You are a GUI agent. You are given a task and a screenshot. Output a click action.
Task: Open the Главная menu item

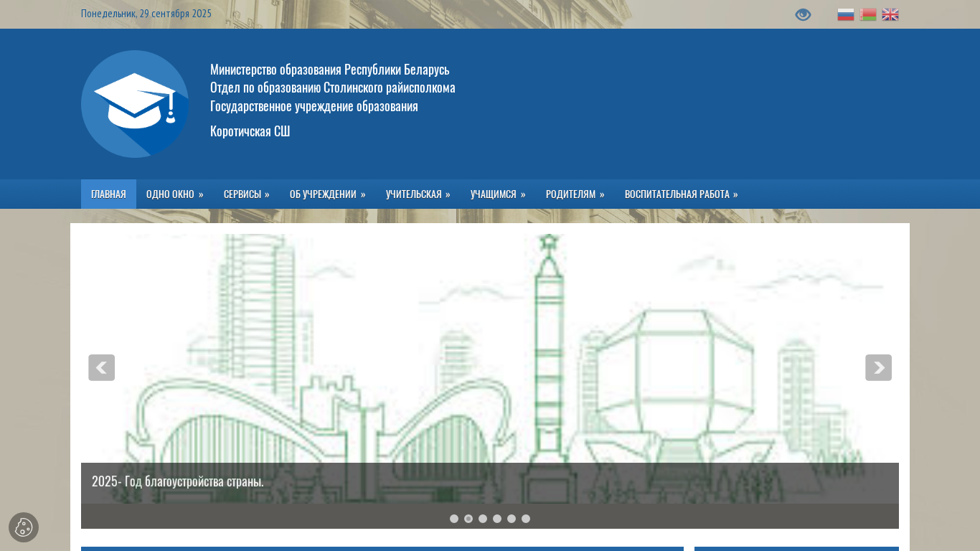click(108, 194)
